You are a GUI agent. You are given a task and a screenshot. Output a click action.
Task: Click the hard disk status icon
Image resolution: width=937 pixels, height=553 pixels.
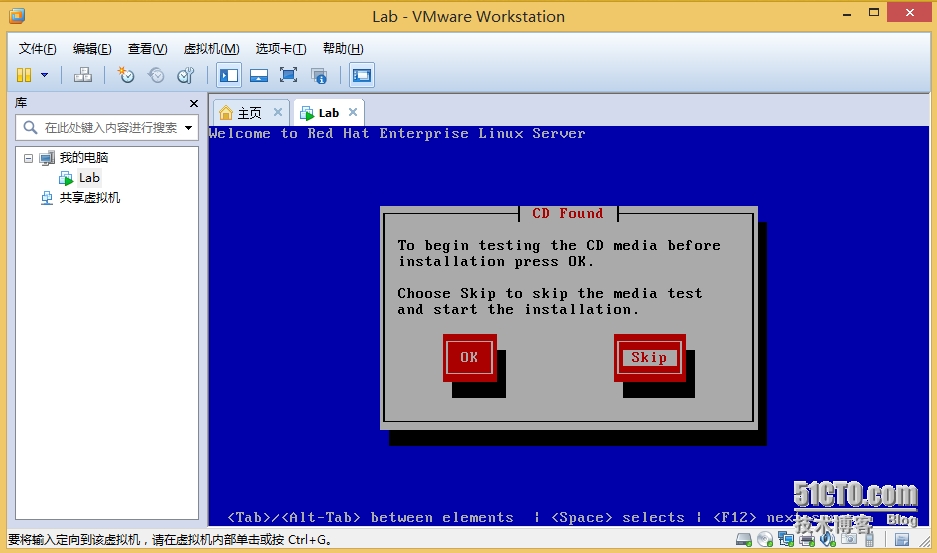pos(743,540)
